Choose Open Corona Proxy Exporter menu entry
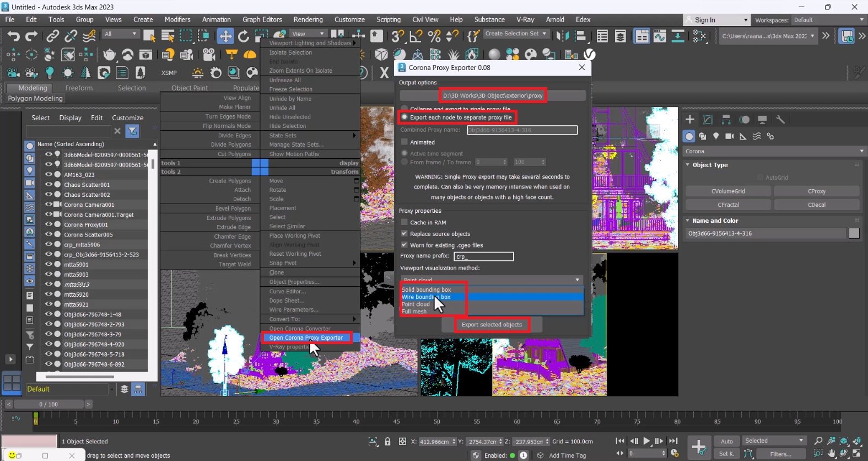Viewport: 868px width, 461px height. click(x=306, y=337)
